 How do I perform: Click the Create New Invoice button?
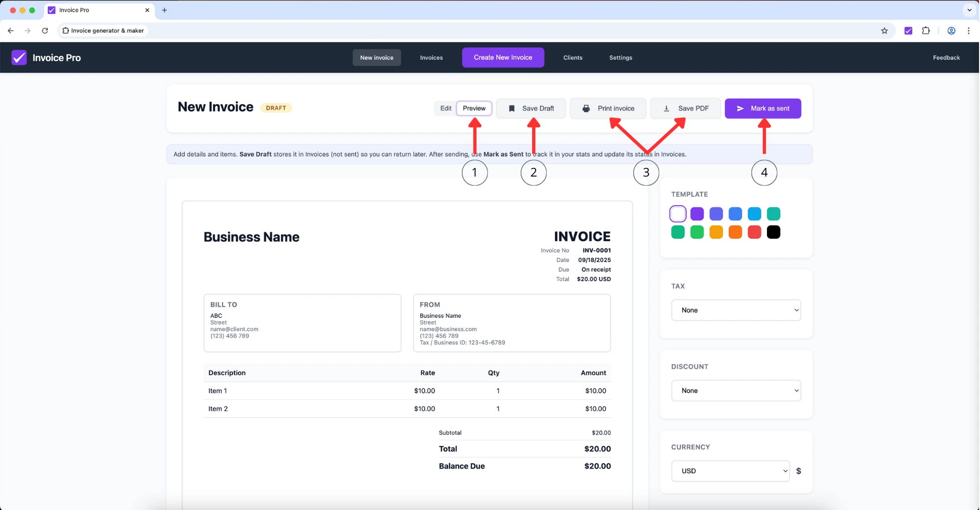click(503, 57)
